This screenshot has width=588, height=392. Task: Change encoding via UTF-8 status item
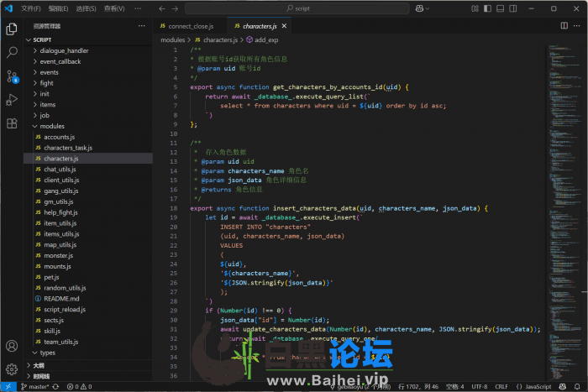tap(480, 386)
